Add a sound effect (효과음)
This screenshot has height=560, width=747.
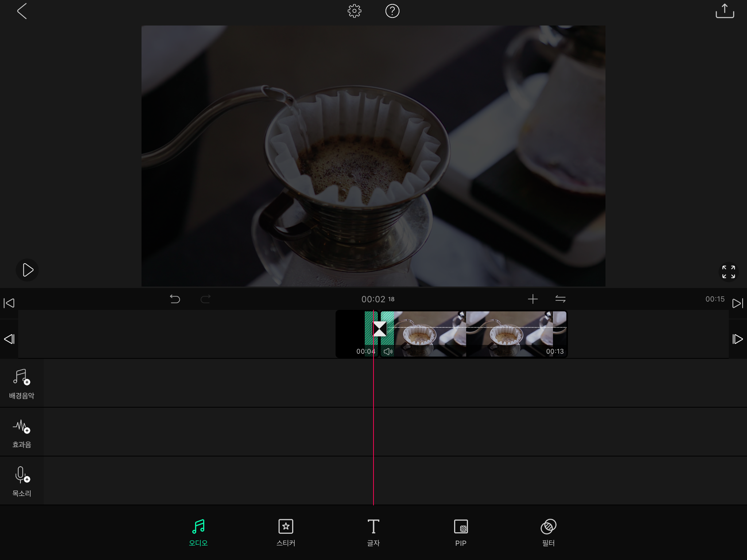[22, 432]
